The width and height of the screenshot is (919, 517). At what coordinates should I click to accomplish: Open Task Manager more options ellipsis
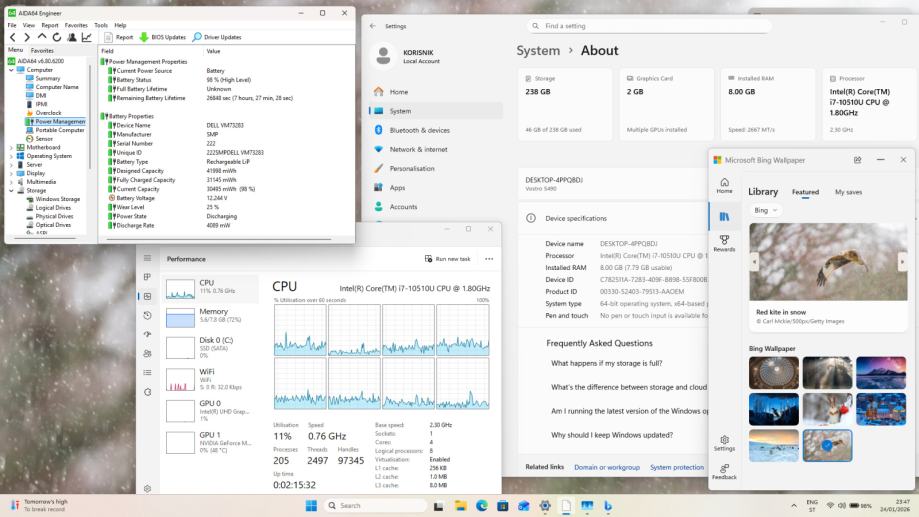(x=489, y=258)
